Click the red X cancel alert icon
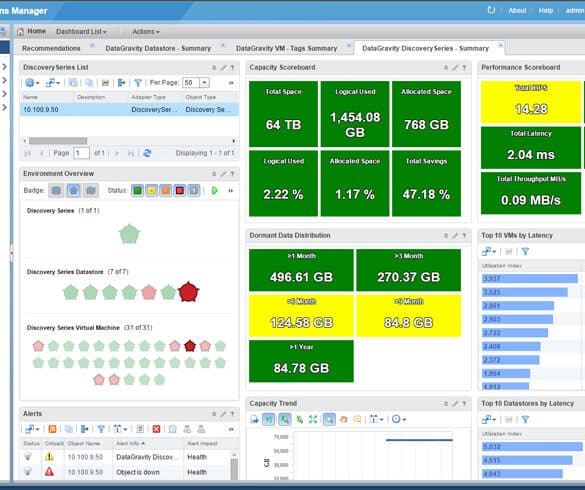 click(157, 429)
